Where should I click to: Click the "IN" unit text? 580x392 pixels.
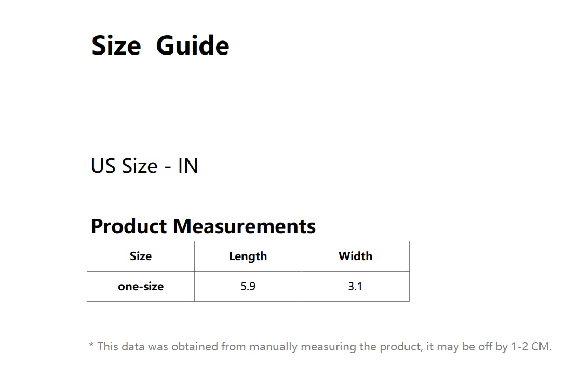[188, 166]
